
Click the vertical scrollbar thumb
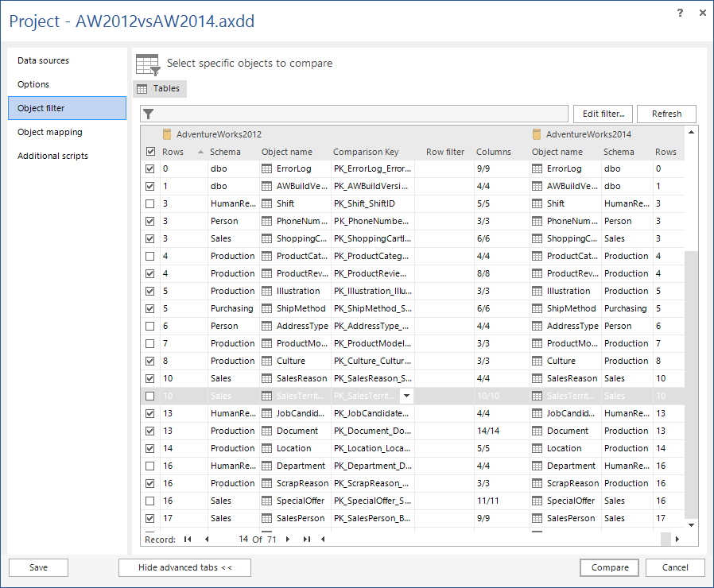[691, 385]
